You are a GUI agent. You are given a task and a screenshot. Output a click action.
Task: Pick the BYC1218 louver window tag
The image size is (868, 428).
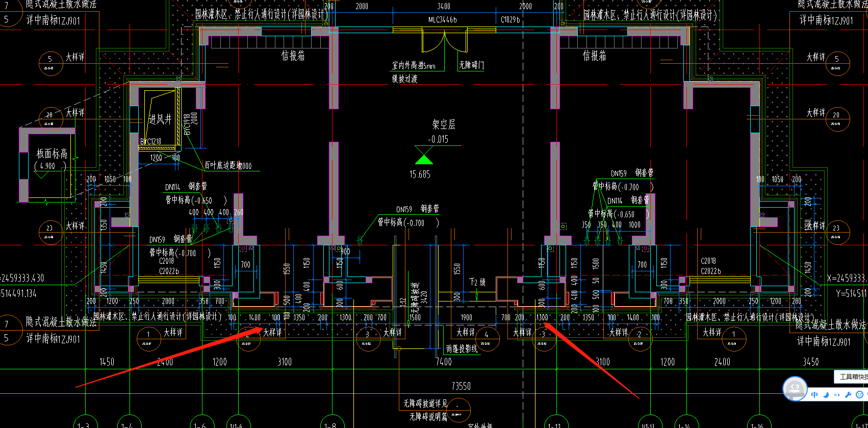pyautogui.click(x=151, y=141)
